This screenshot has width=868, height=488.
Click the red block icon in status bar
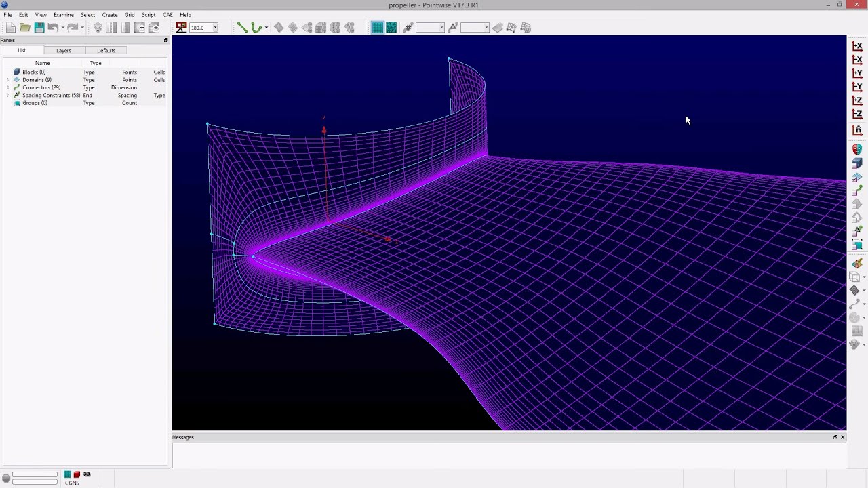point(77,474)
